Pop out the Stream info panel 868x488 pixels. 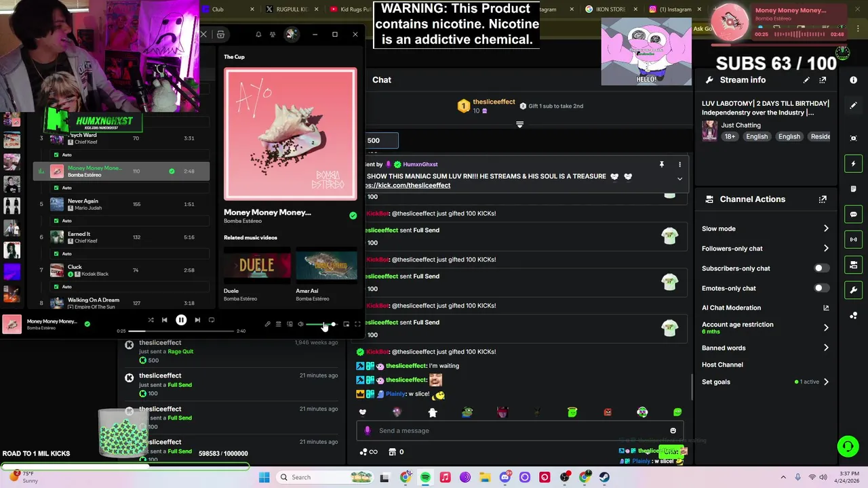tap(823, 80)
